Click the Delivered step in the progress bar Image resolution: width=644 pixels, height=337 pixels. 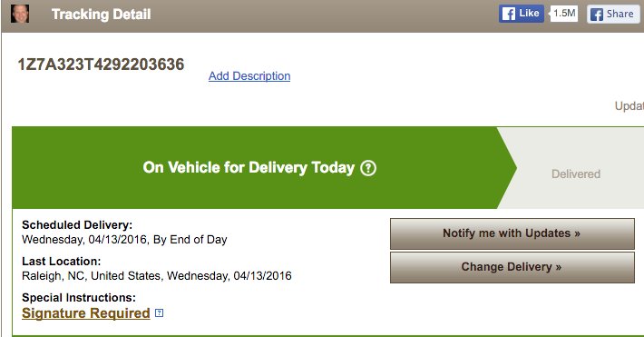(x=576, y=174)
